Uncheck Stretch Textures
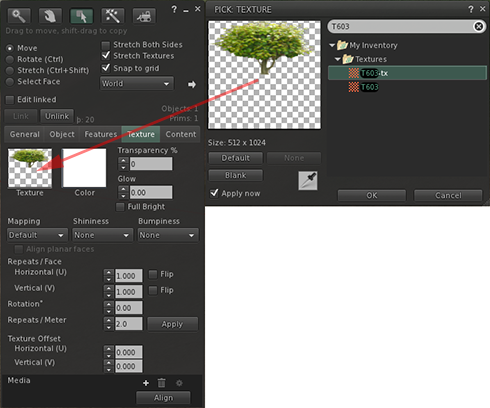The image size is (490, 408). pyautogui.click(x=106, y=56)
